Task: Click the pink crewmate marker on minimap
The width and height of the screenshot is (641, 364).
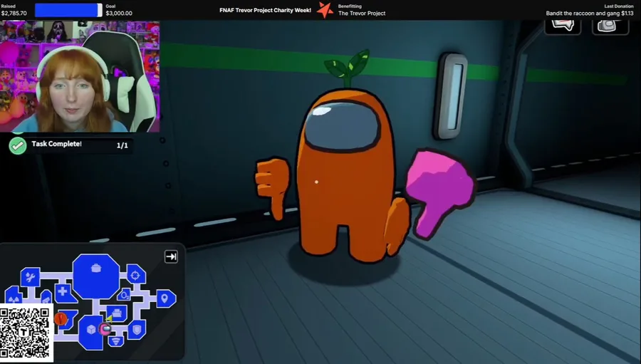Action: pyautogui.click(x=105, y=329)
